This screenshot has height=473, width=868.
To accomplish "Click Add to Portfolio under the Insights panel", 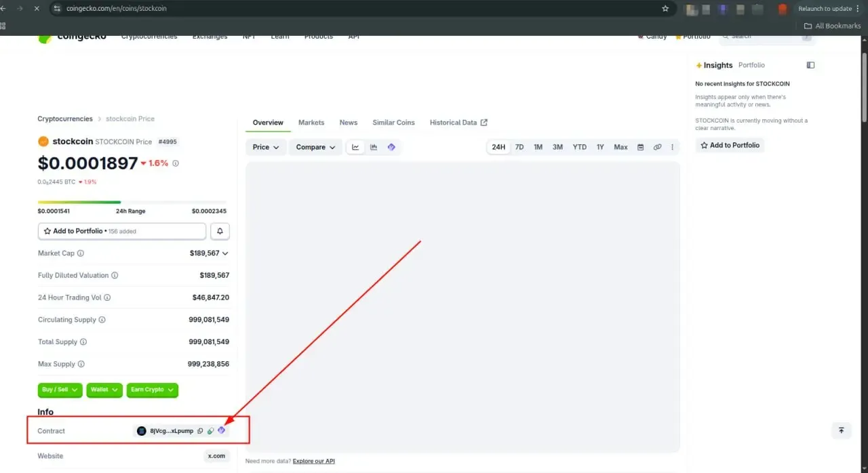I will 730,145.
